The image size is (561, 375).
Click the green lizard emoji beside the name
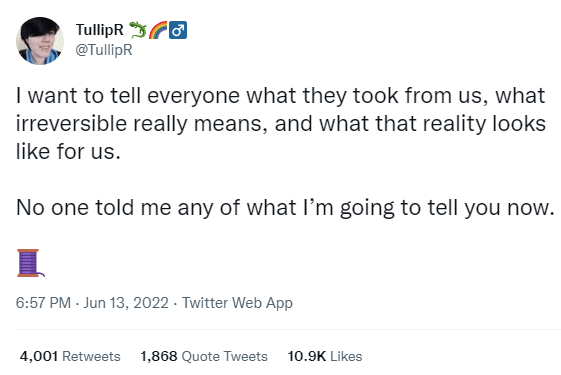tap(138, 30)
